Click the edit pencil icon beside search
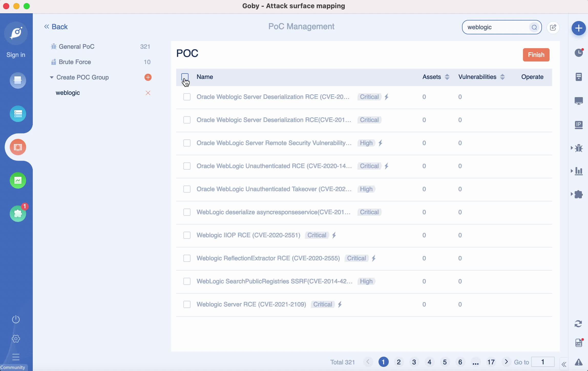 pos(553,27)
